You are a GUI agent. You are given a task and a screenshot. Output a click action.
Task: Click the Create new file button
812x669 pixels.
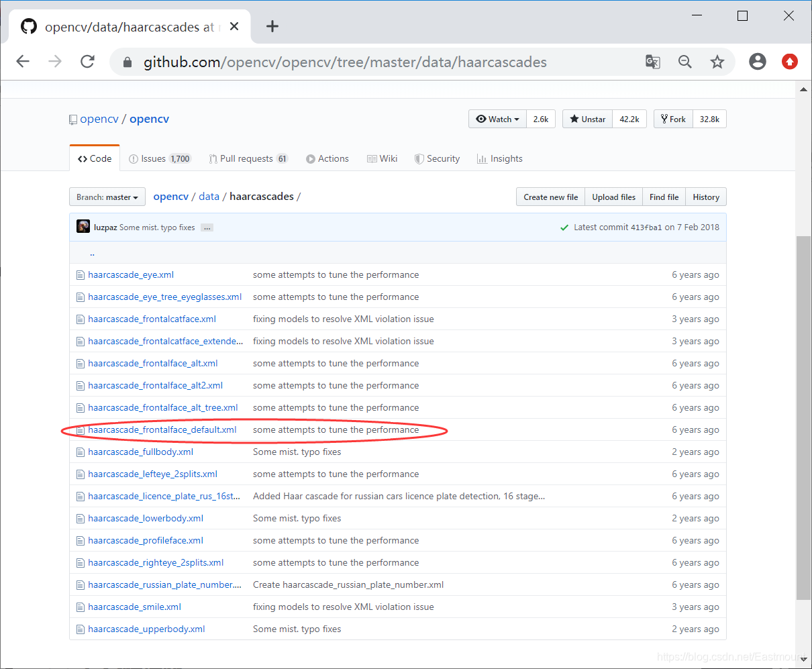tap(550, 197)
